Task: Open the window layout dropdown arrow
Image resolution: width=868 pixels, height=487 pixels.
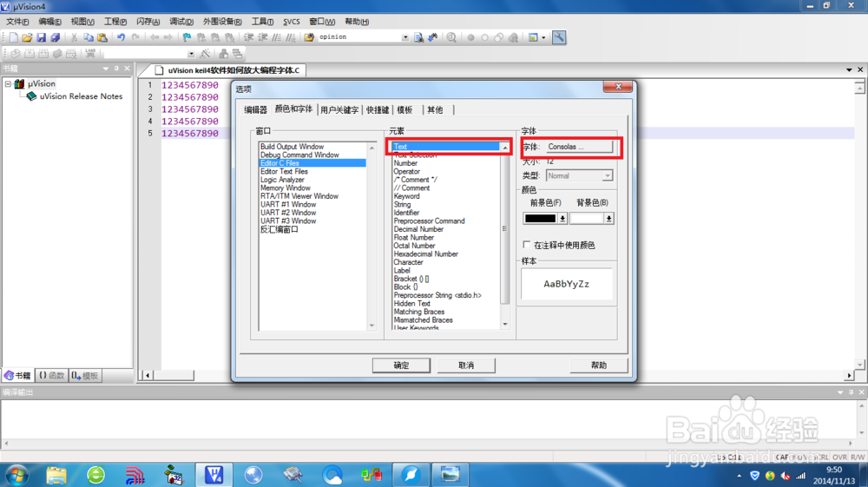Action: click(543, 37)
